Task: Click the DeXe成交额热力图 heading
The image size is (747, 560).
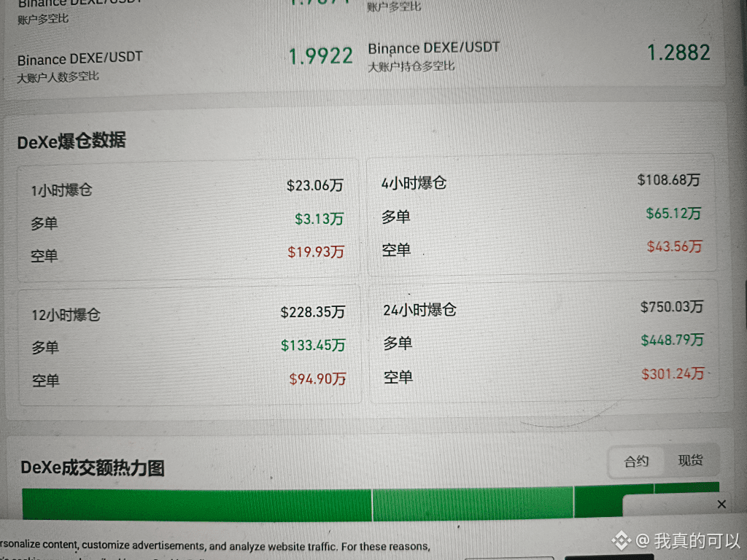Action: (93, 467)
